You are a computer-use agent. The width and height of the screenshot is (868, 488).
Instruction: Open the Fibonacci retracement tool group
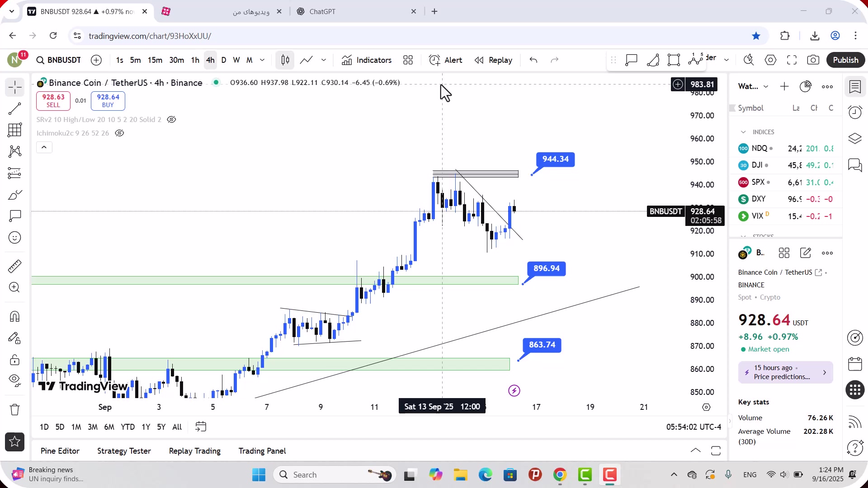click(15, 130)
